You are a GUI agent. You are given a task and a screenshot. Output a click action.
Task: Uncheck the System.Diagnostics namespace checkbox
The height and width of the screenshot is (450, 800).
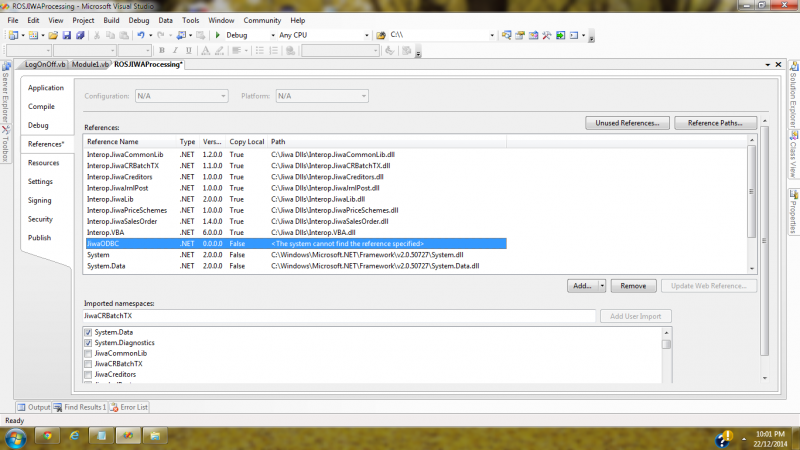click(x=89, y=343)
